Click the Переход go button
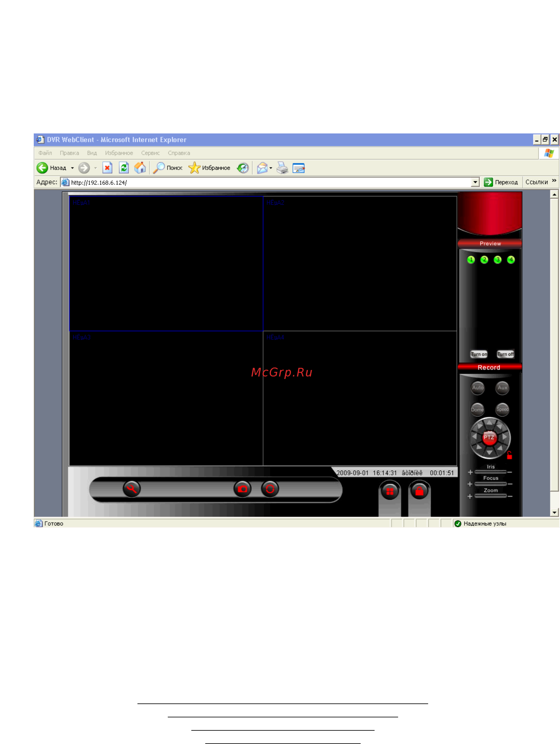The image size is (560, 744). tap(501, 182)
